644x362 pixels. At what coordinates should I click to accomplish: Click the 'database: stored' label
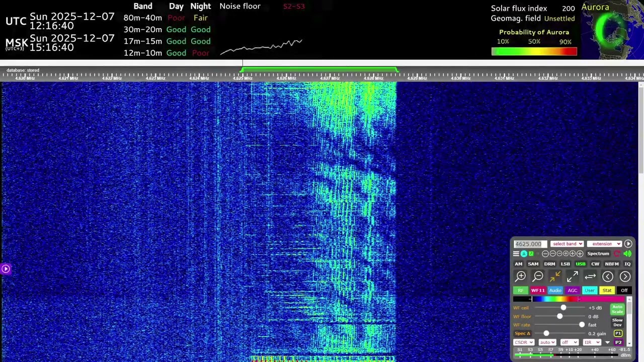[23, 70]
